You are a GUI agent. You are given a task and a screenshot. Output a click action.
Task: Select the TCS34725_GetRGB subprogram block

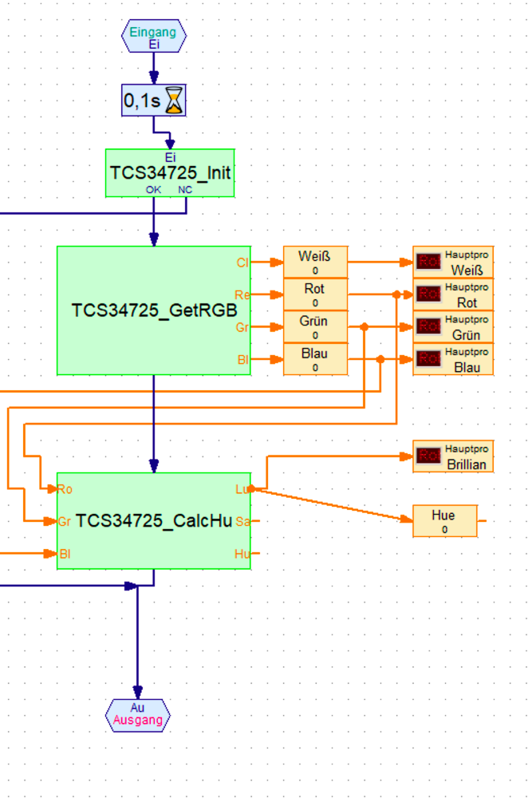click(154, 310)
